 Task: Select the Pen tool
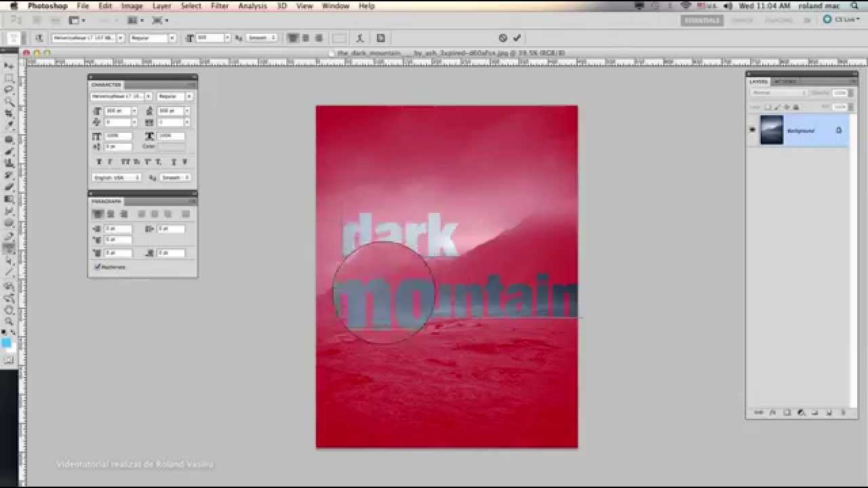(9, 237)
